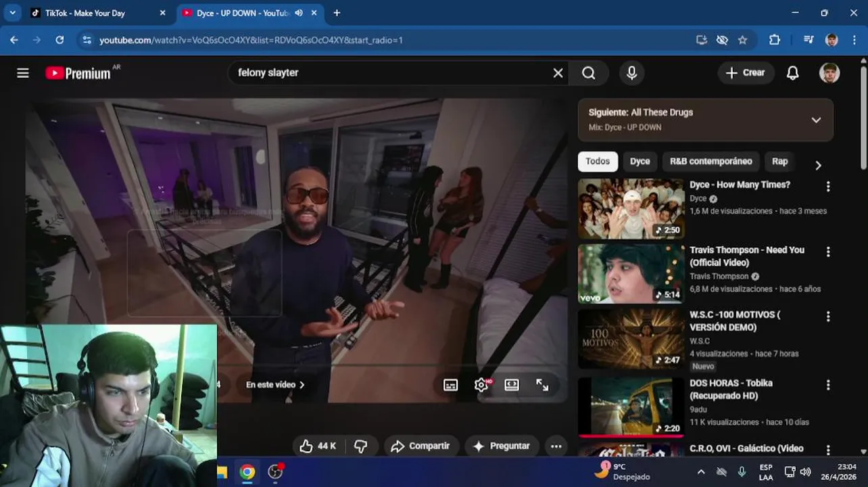The image size is (868, 487).
Task: View site information icon in address bar
Action: point(86,40)
